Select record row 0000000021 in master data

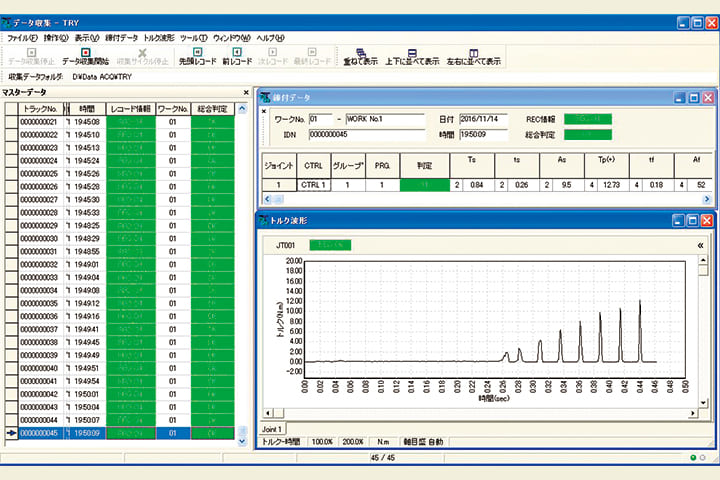coord(39,121)
